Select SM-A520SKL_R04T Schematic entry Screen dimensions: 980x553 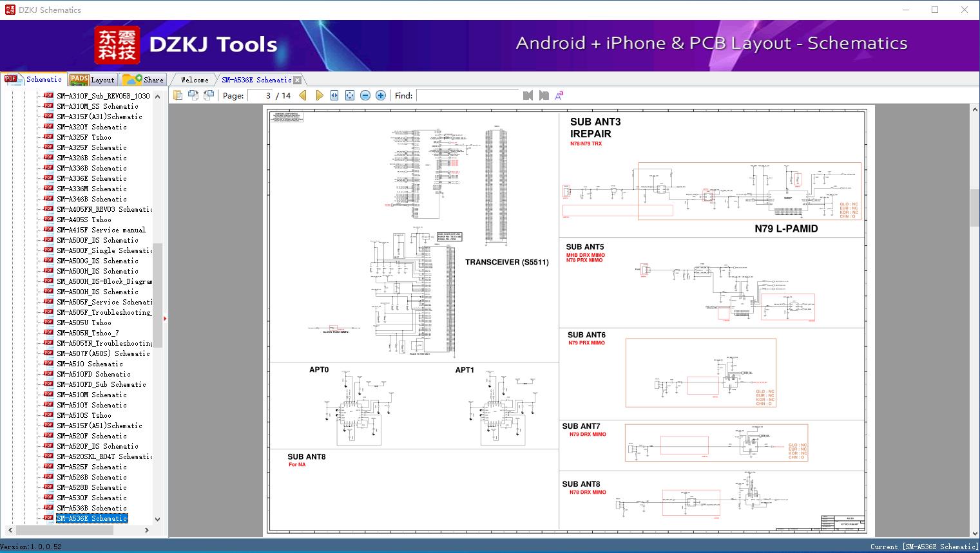104,456
